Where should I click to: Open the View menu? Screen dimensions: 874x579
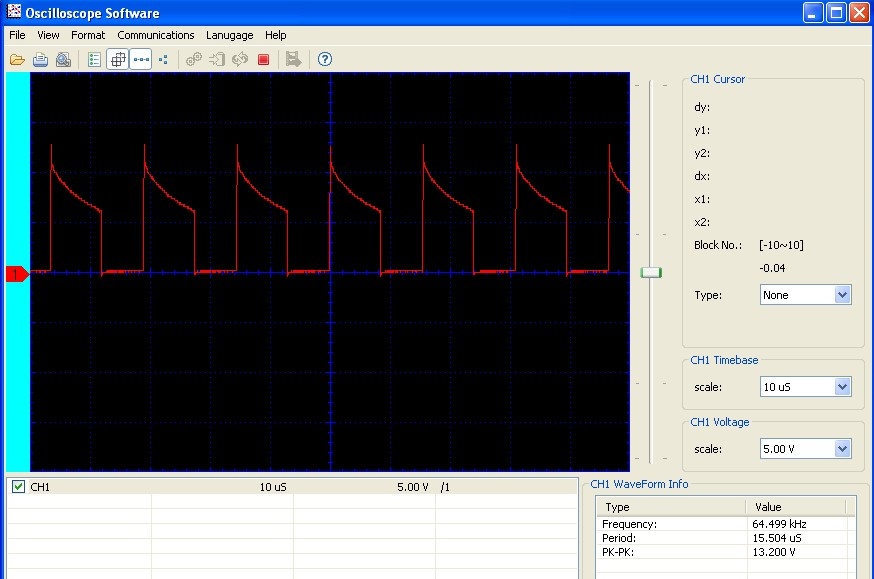(x=48, y=35)
